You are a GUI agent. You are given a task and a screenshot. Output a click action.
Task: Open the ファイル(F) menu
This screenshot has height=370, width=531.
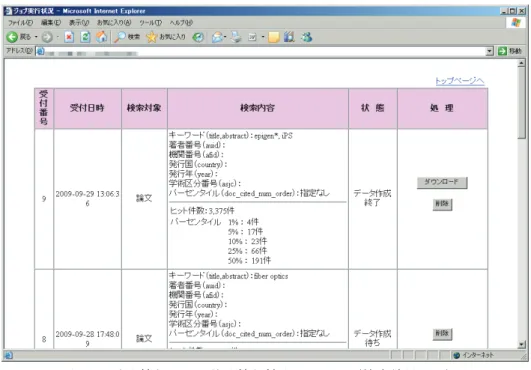click(x=20, y=23)
